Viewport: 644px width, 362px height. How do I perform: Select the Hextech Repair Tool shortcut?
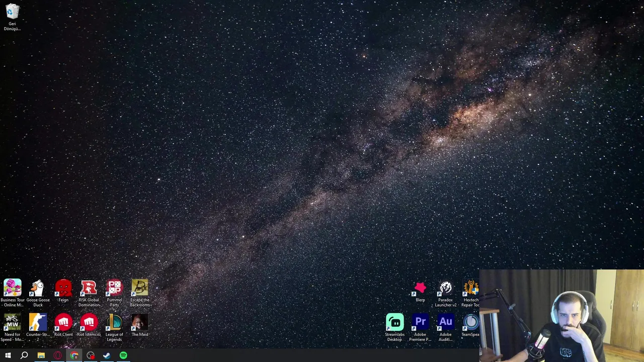[471, 294]
